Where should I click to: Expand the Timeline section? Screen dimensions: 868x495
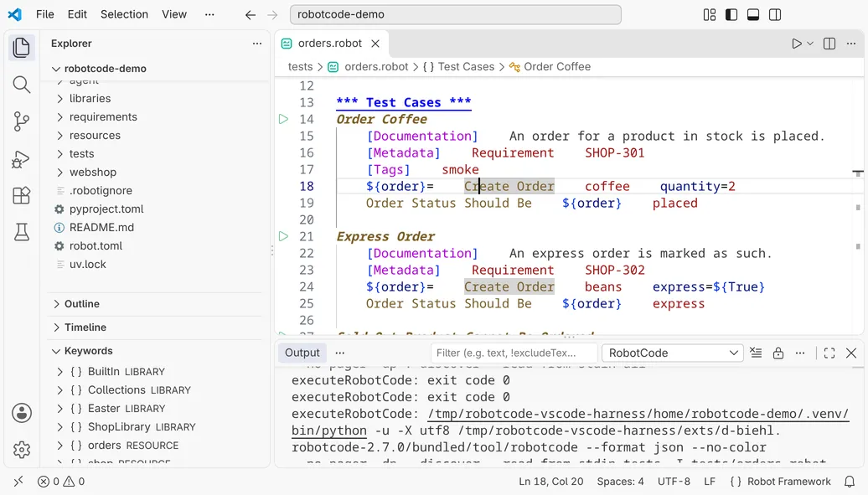coord(156,327)
